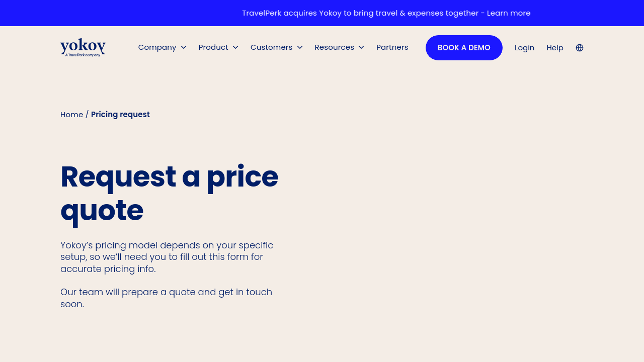Image resolution: width=644 pixels, height=362 pixels.
Task: Click the 'Our team will prepare' paragraph
Action: (x=166, y=298)
